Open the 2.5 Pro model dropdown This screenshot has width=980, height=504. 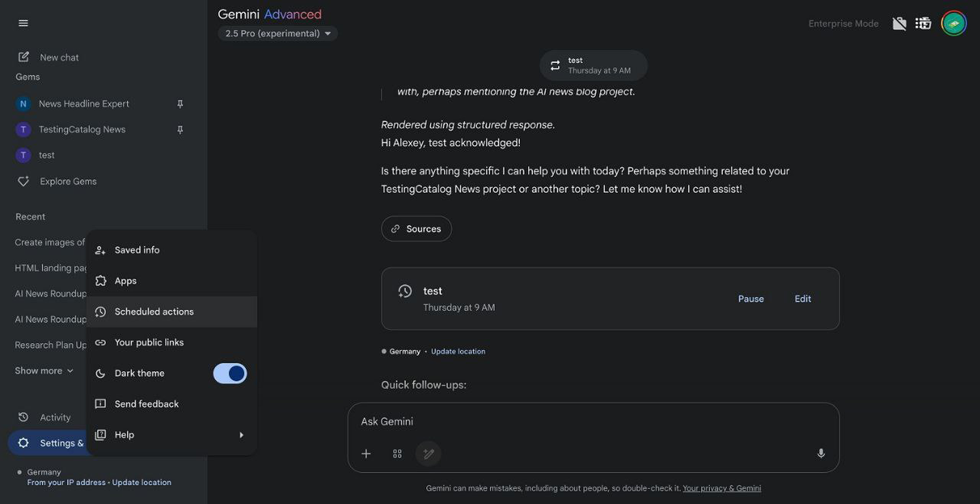[278, 33]
